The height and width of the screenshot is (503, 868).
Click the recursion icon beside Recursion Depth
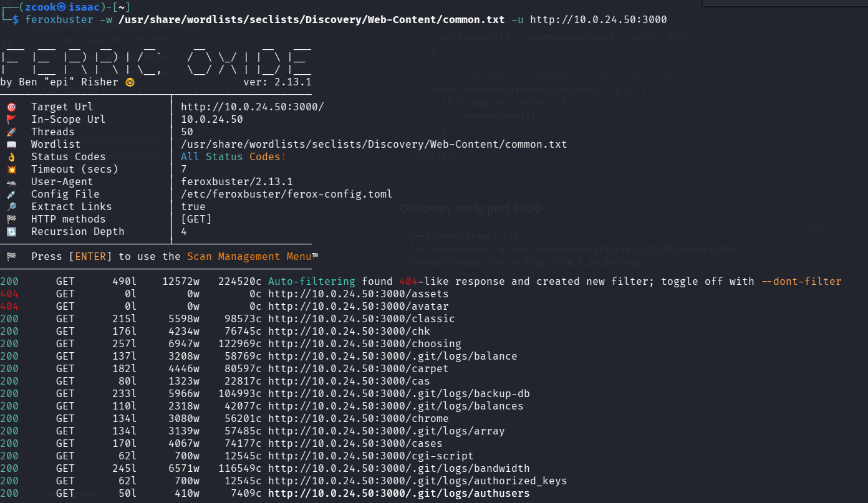[x=11, y=232]
